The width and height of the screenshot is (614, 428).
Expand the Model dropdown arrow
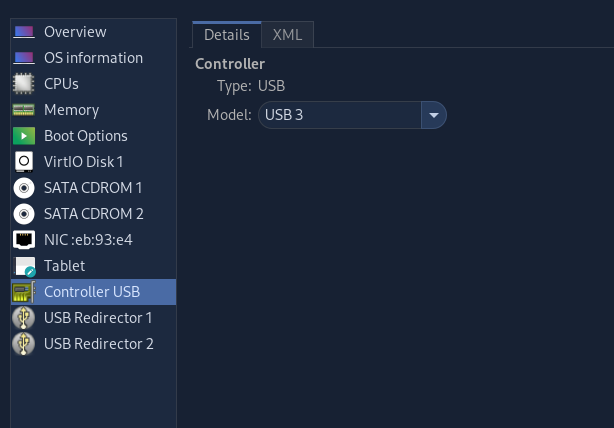click(x=433, y=115)
